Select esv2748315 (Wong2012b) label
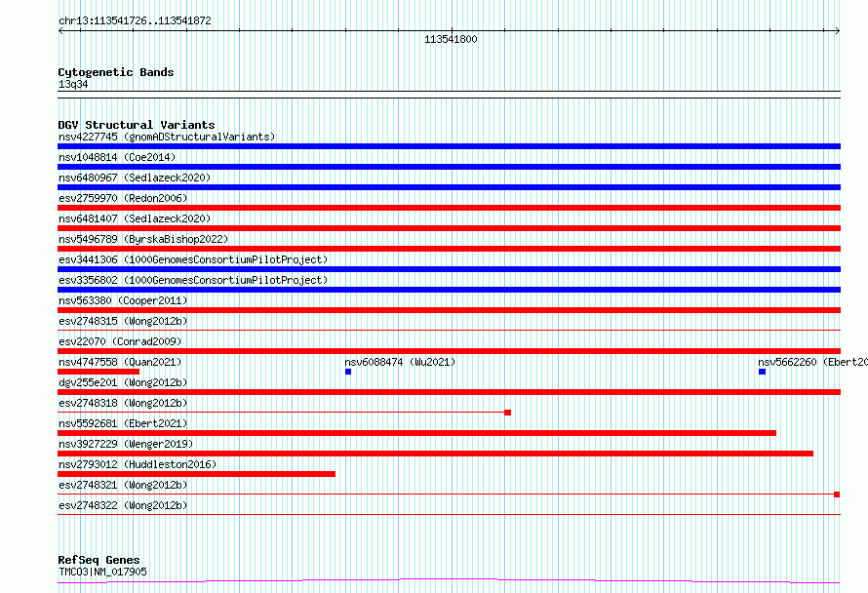 (123, 321)
